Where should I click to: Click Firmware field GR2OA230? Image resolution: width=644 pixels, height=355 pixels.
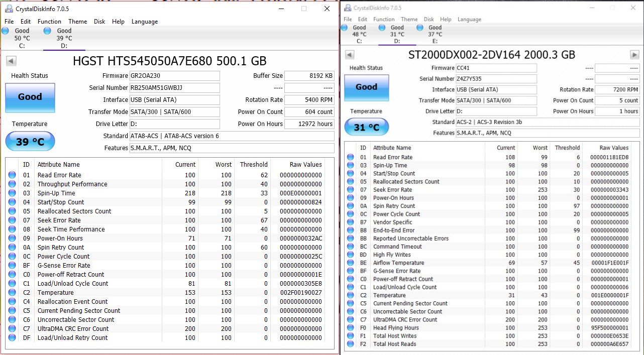[x=174, y=76]
